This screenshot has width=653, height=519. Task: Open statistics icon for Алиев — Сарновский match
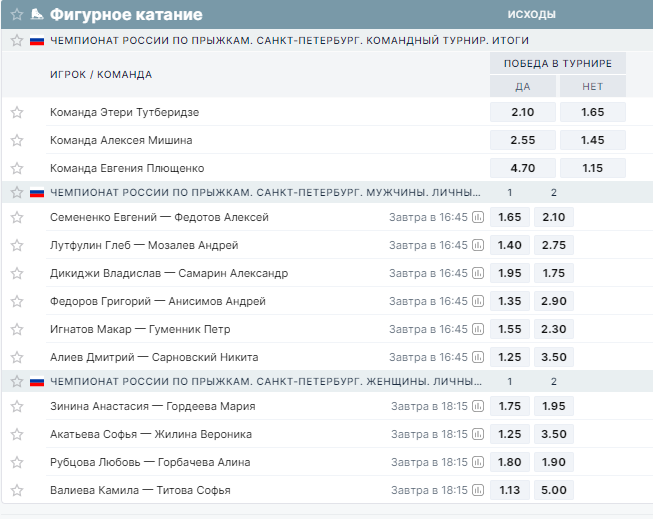click(478, 357)
